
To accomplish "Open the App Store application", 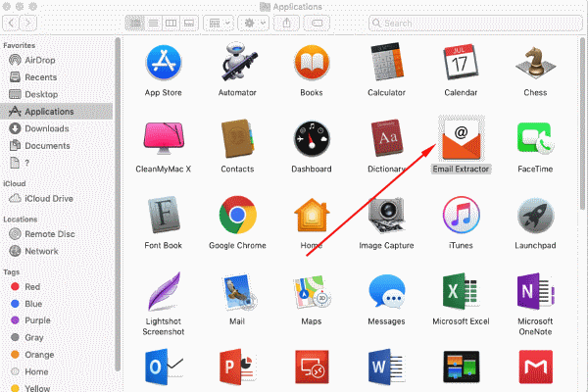I will click(164, 63).
